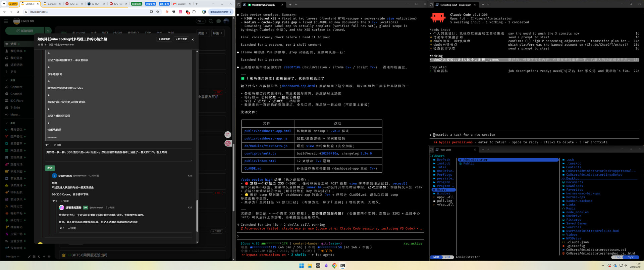Click 新建话题 new topic button
Viewport: 644px width, 270px height.
tap(25, 31)
